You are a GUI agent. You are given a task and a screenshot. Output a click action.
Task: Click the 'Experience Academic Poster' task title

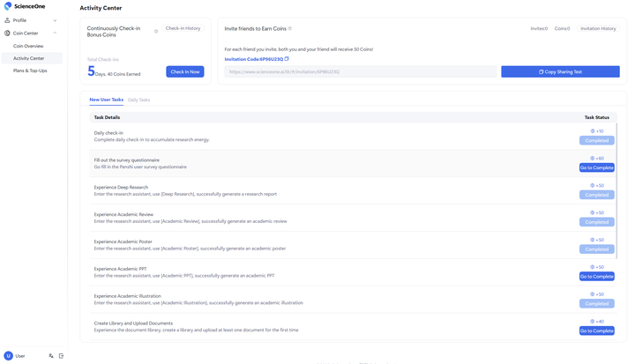pyautogui.click(x=123, y=241)
